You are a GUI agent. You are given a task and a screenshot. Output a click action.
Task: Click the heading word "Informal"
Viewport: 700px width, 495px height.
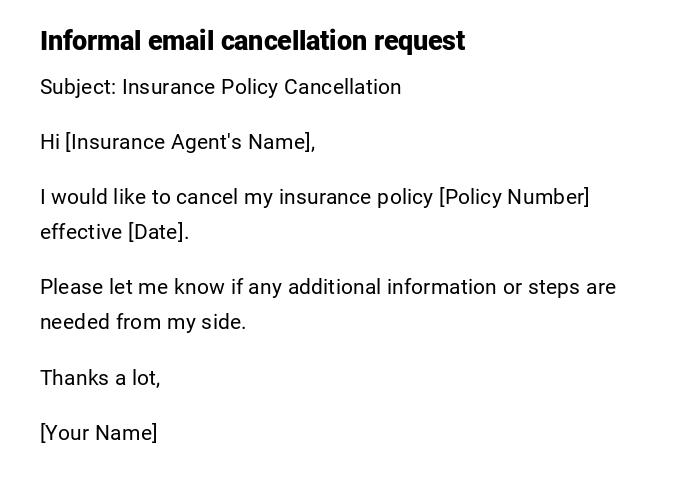(x=91, y=41)
